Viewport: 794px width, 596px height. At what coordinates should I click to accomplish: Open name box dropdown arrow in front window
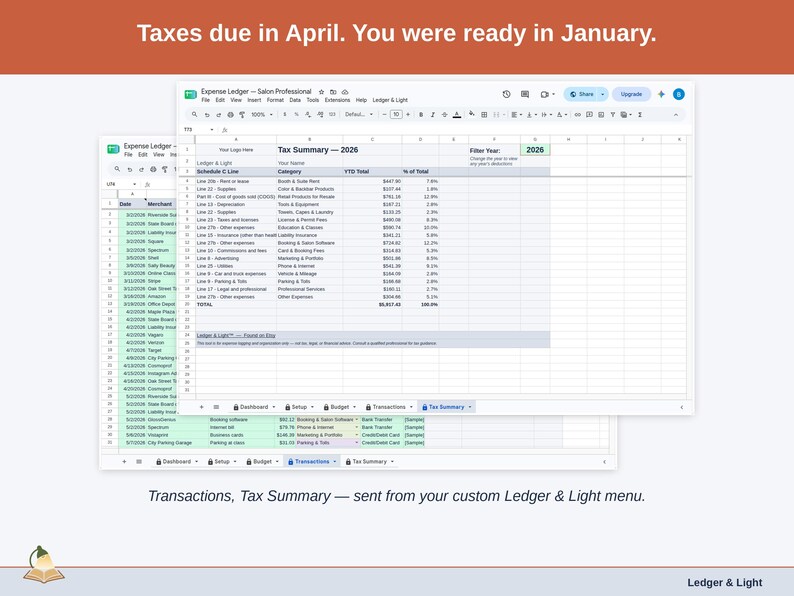click(x=212, y=130)
